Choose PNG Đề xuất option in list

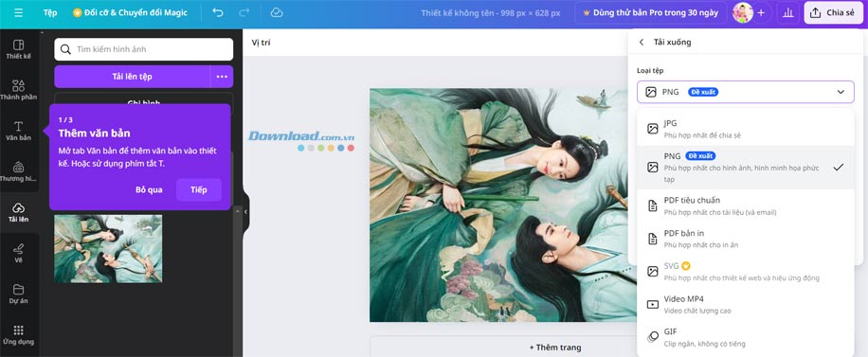[745, 168]
